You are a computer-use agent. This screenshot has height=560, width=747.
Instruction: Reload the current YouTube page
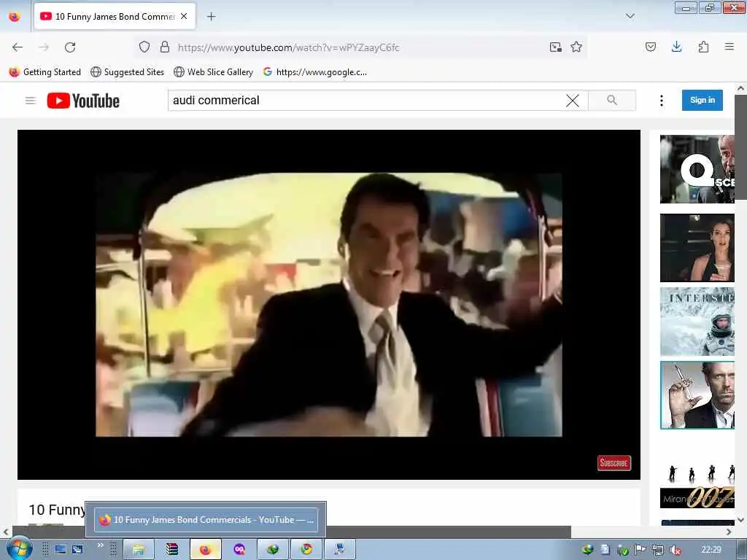70,47
